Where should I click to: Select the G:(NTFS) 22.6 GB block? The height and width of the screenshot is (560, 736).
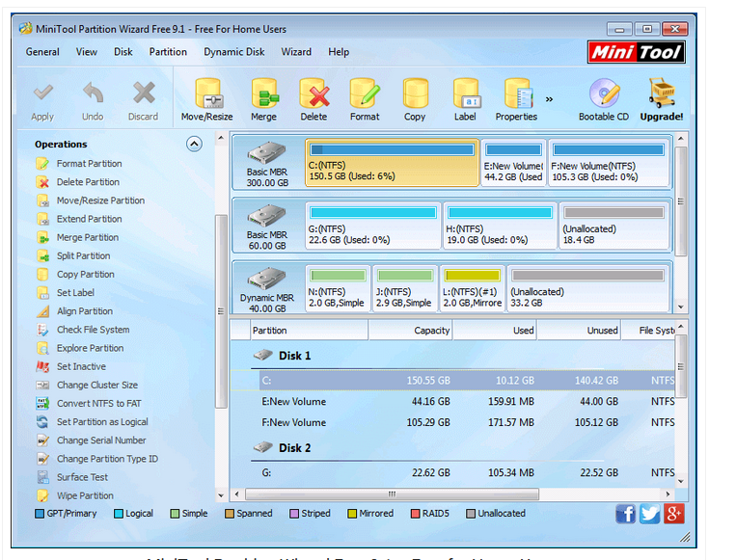[372, 226]
